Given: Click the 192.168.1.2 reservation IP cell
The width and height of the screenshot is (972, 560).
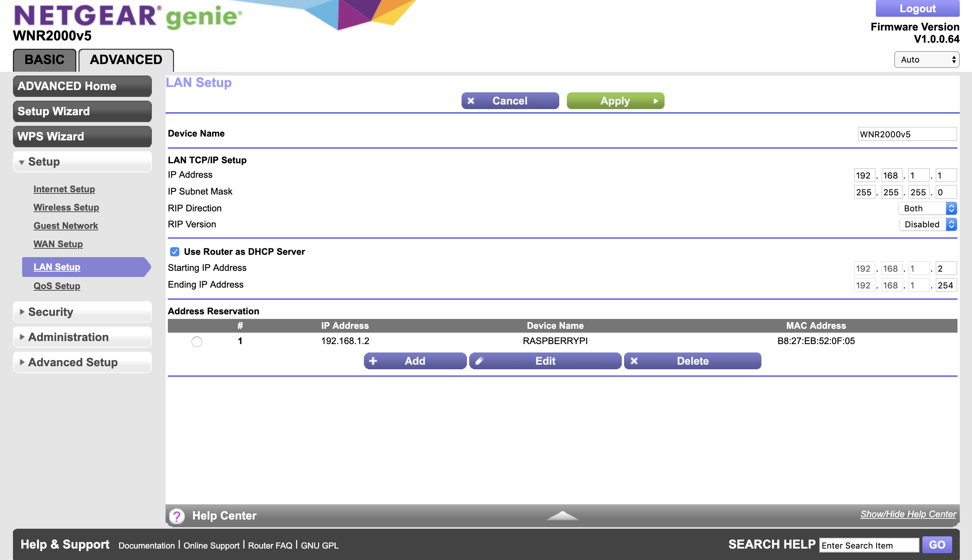Looking at the screenshot, I should click(345, 341).
